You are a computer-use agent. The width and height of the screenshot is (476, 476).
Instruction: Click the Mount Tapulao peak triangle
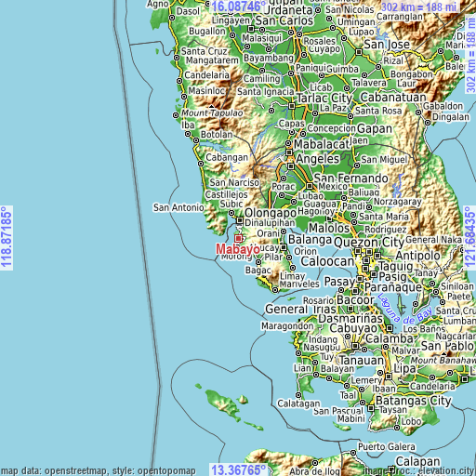211,106
